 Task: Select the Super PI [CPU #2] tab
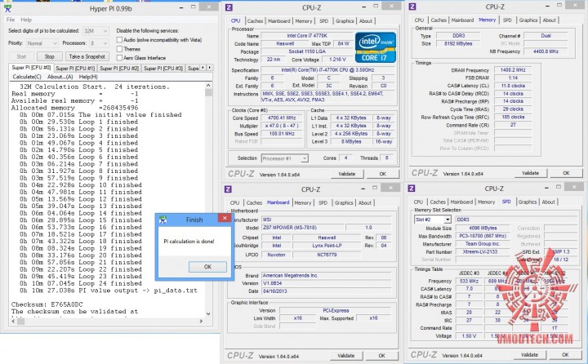(119, 69)
